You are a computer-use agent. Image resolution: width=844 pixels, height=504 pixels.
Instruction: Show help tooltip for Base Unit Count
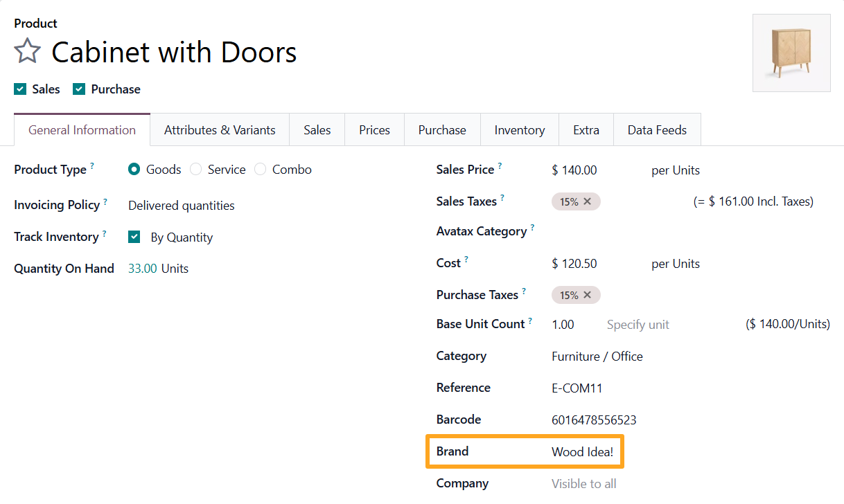coord(530,321)
